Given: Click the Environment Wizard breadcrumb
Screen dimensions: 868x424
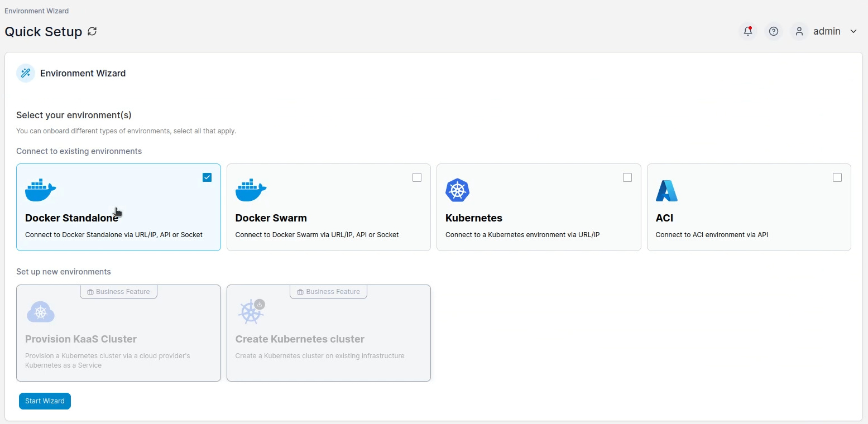Looking at the screenshot, I should (37, 11).
